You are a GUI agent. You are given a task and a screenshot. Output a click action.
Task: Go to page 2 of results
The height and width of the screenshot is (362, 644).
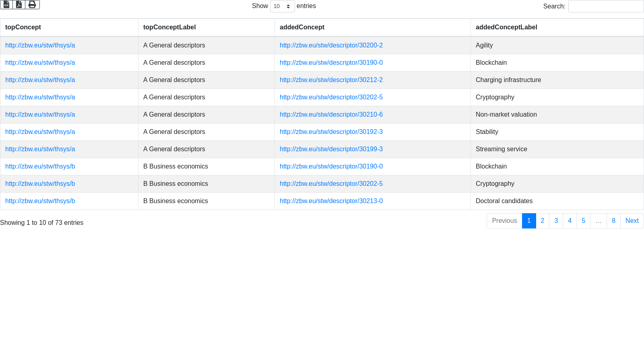coord(543,221)
